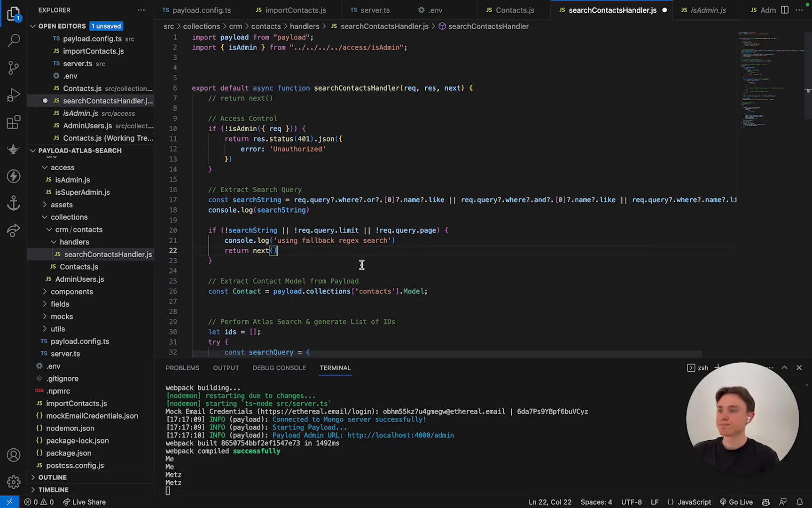
Task: Open the Search view in activity bar
Action: tap(14, 40)
